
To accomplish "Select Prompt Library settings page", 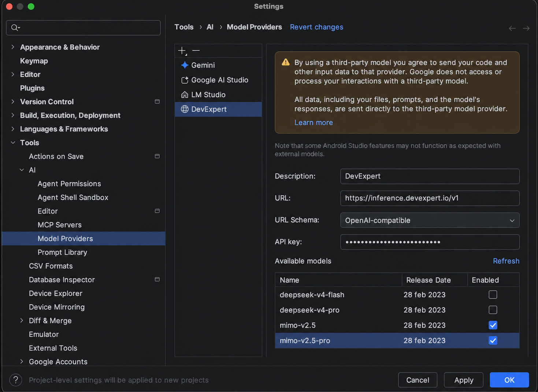I will point(62,252).
